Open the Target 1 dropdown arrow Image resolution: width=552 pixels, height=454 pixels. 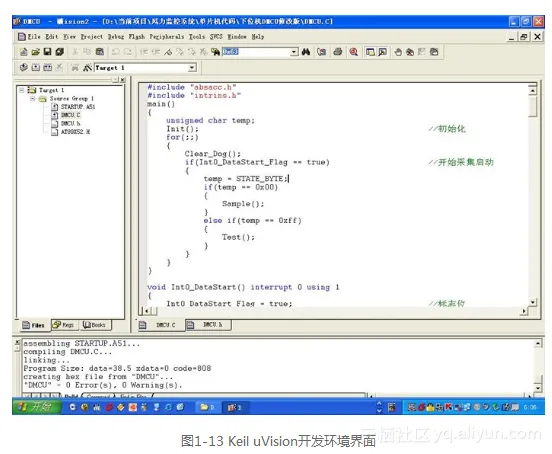point(192,67)
